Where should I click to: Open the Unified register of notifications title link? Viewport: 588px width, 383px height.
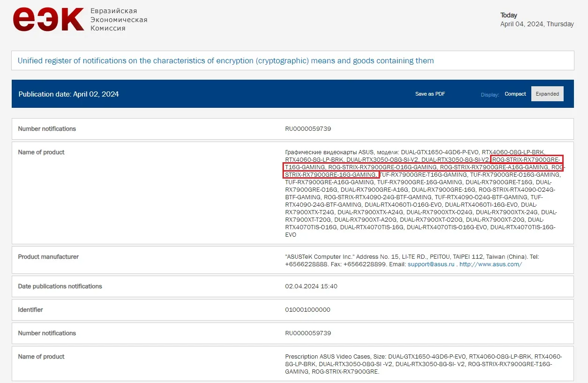[225, 60]
